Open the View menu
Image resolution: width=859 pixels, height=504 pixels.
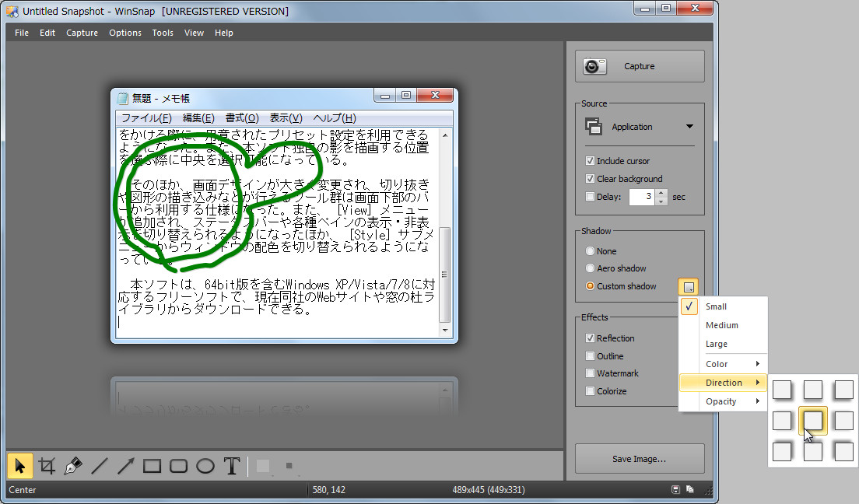coord(194,33)
